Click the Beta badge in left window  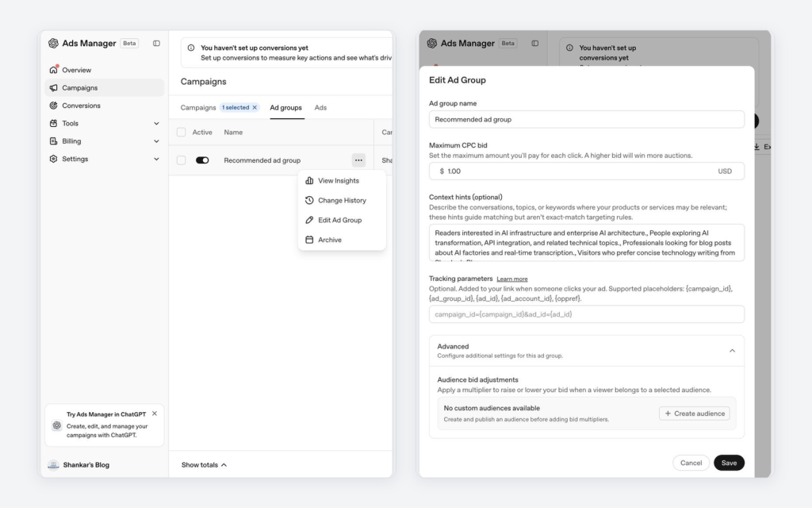[129, 43]
